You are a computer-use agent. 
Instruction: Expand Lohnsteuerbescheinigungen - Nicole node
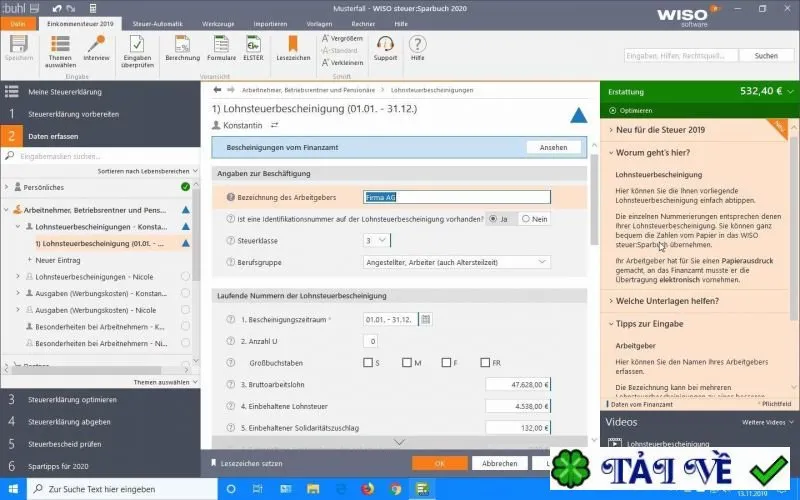(x=18, y=277)
